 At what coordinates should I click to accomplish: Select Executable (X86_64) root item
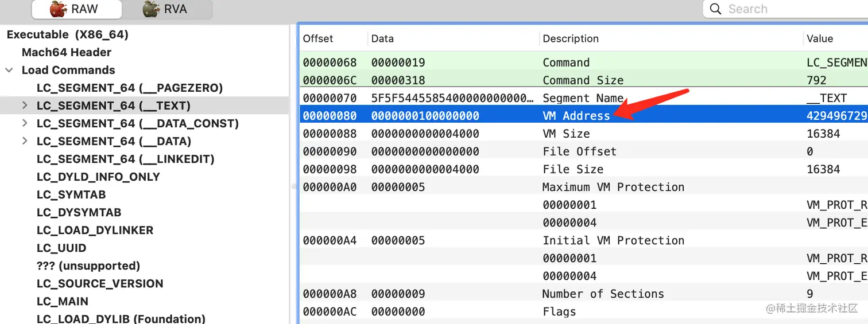tap(67, 34)
